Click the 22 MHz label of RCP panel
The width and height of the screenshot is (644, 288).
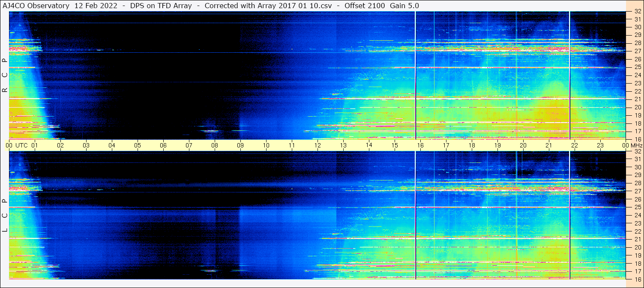point(637,91)
